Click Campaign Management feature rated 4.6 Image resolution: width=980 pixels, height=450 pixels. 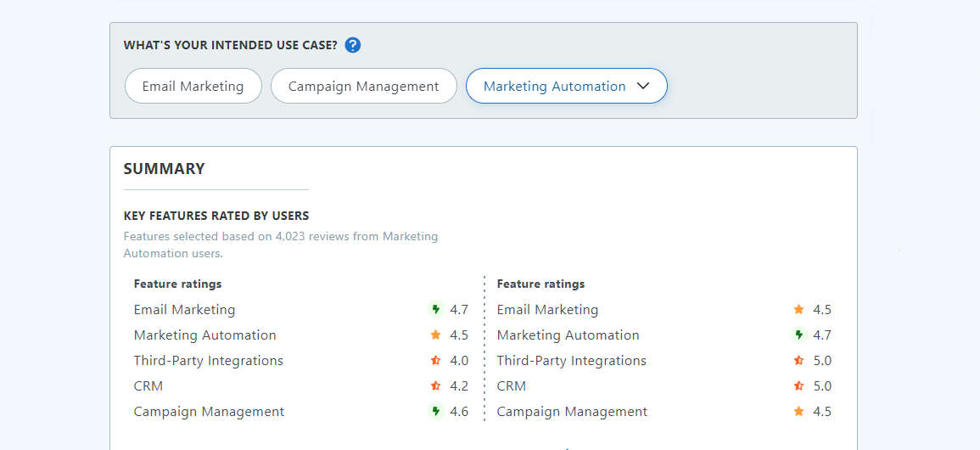pyautogui.click(x=209, y=412)
